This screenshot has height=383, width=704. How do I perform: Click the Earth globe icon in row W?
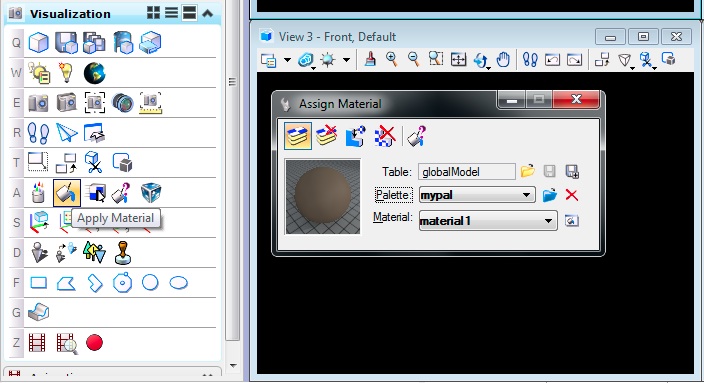pyautogui.click(x=94, y=73)
